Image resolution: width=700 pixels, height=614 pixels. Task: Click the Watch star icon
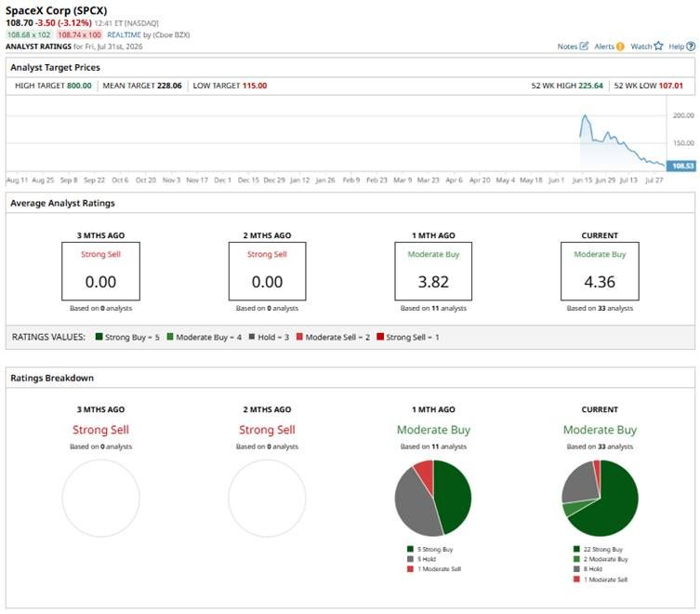click(658, 46)
